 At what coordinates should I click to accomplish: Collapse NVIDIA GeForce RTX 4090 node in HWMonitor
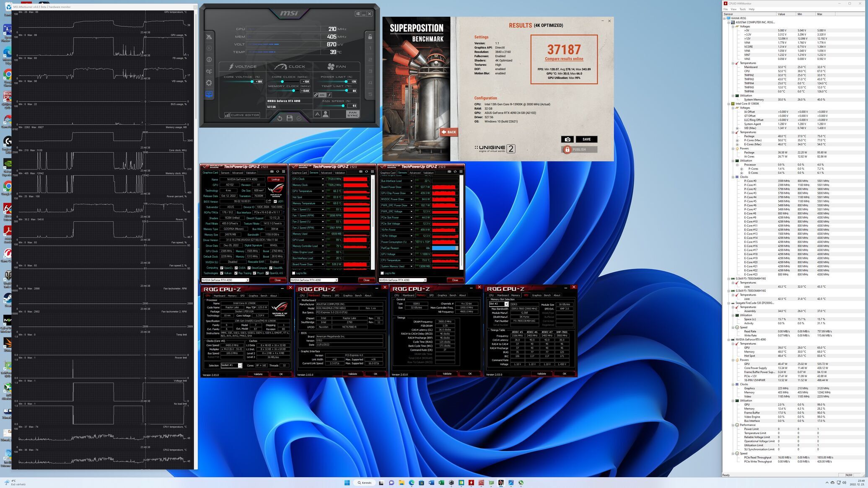(x=728, y=340)
